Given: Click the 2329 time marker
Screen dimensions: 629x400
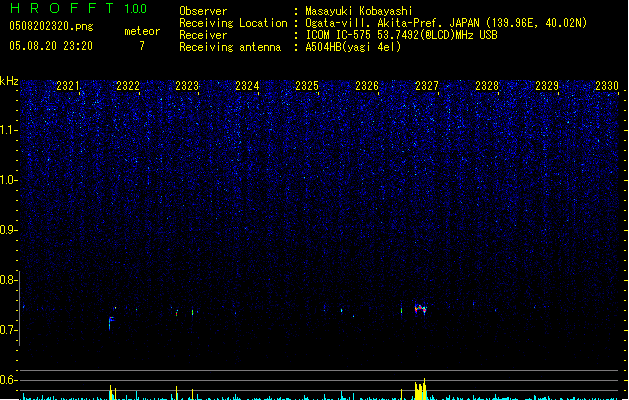Looking at the screenshot, I should click(x=547, y=86).
